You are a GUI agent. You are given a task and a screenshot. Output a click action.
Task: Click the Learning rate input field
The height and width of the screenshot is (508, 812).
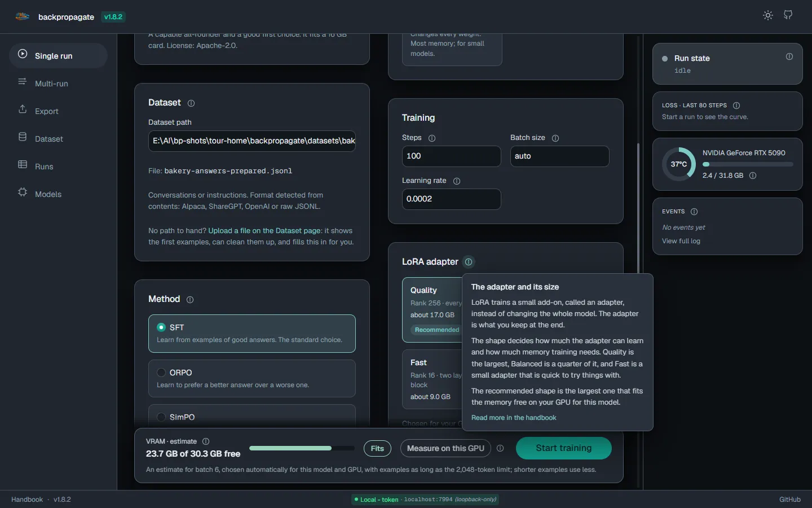coord(451,199)
